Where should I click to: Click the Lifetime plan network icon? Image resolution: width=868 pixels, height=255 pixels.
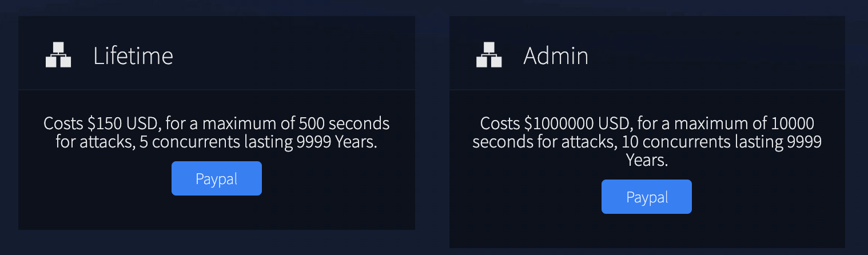pyautogui.click(x=58, y=55)
